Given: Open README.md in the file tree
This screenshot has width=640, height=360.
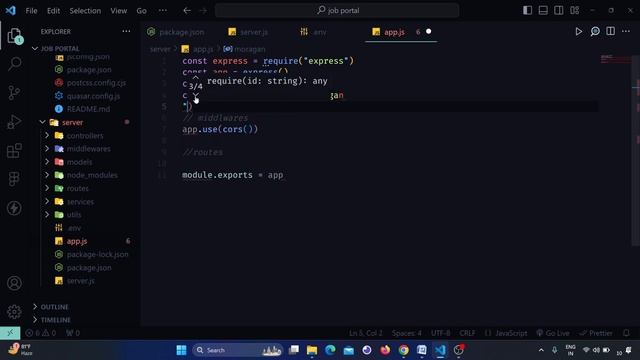Looking at the screenshot, I should click(88, 109).
